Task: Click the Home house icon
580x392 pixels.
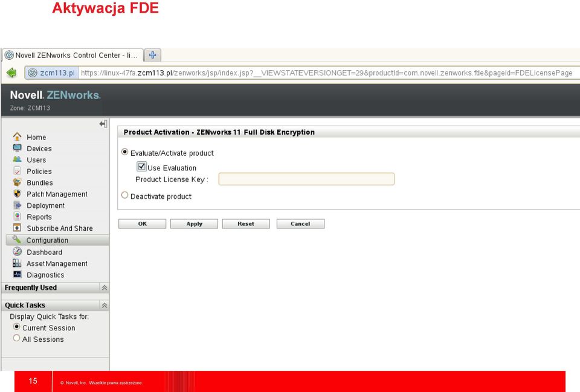Action: pyautogui.click(x=18, y=137)
